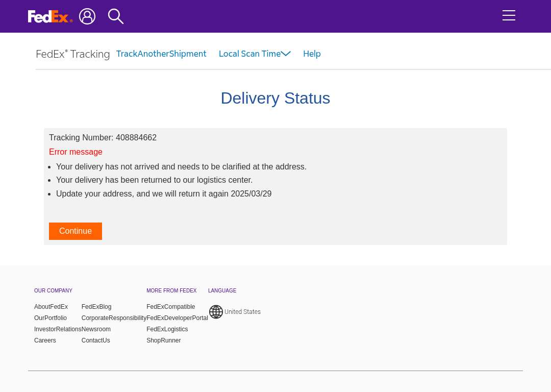Open the FedExLogistics footer link

tap(167, 329)
